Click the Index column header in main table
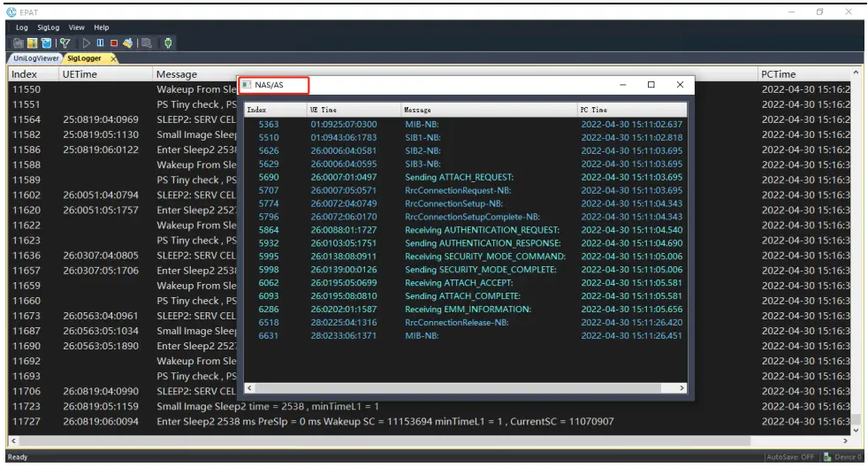 (x=25, y=74)
